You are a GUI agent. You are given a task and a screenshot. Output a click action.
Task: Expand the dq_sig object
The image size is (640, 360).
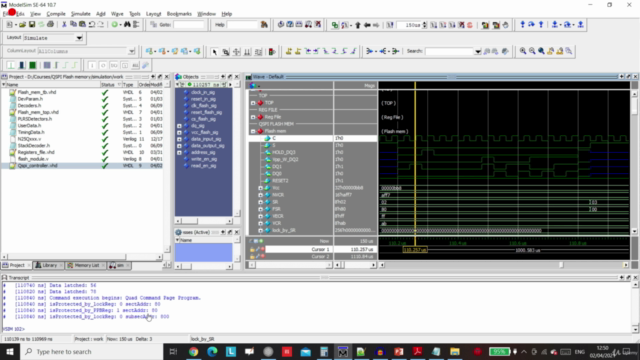[x=179, y=126]
